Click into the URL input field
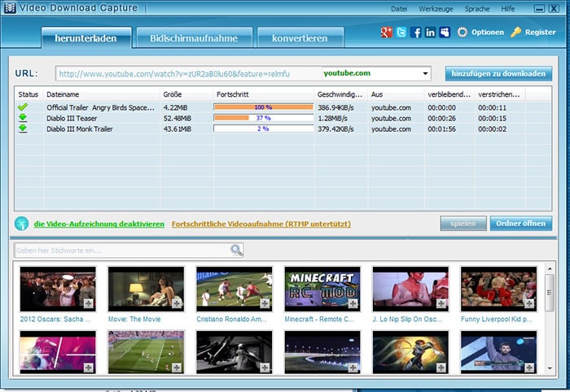This screenshot has width=570, height=392. click(x=188, y=74)
